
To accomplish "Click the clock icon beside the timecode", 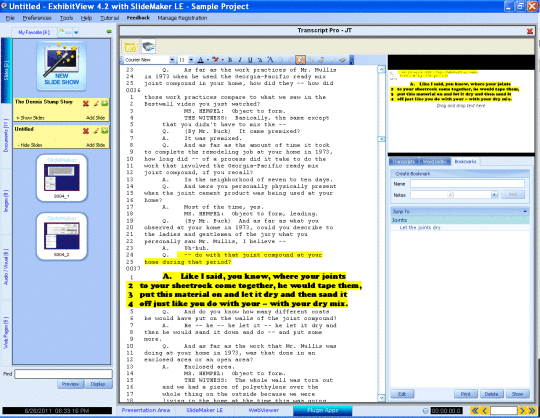I will coord(426,410).
